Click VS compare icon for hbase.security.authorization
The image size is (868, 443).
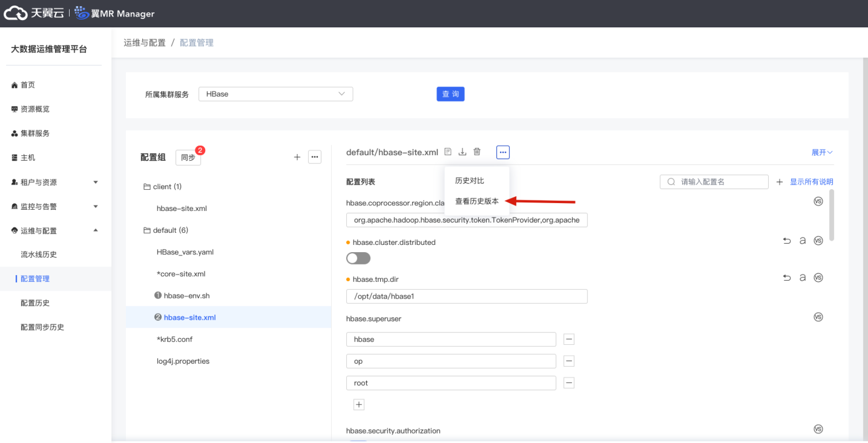pos(818,429)
